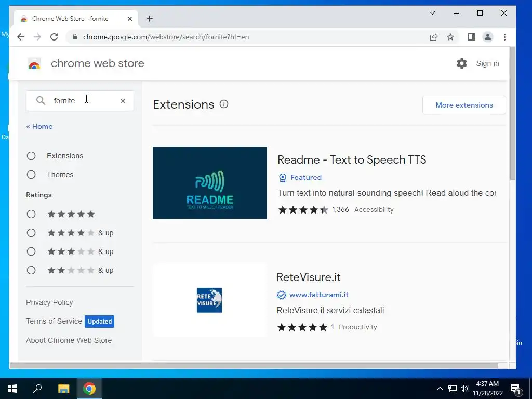Click the Accessibility category label

point(374,210)
